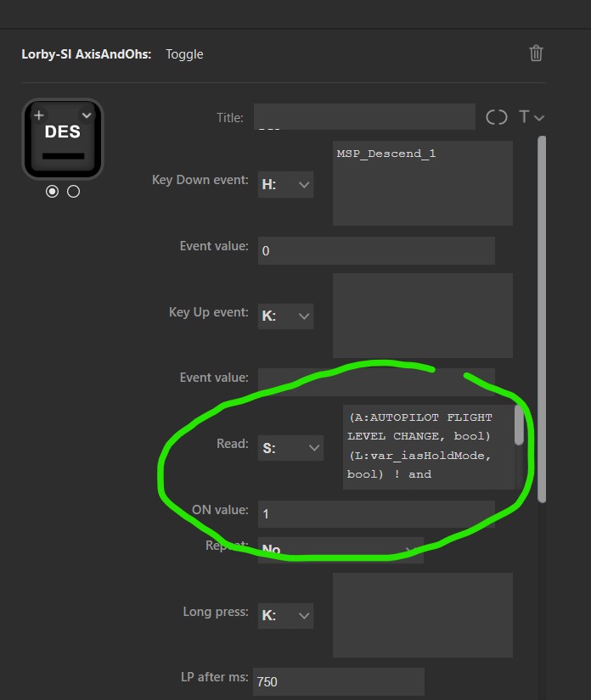Open the chevron menu on the DES key
The height and width of the screenshot is (700, 591).
[x=87, y=115]
